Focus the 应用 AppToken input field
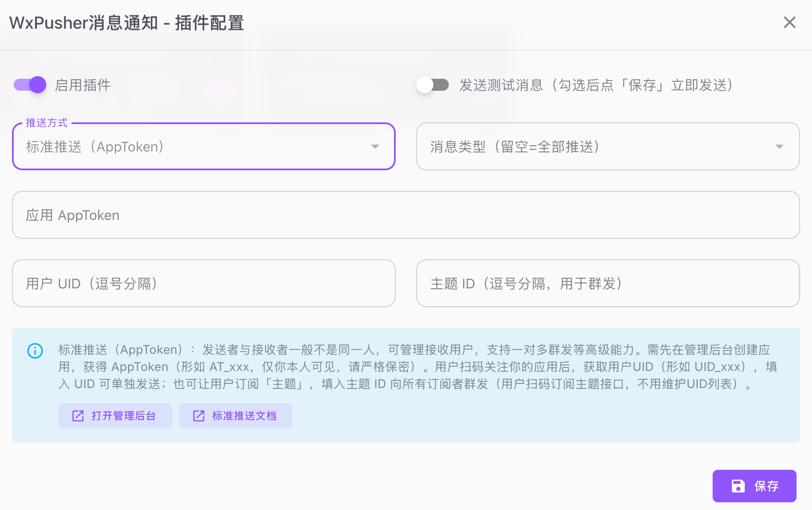Image resolution: width=812 pixels, height=510 pixels. [406, 215]
